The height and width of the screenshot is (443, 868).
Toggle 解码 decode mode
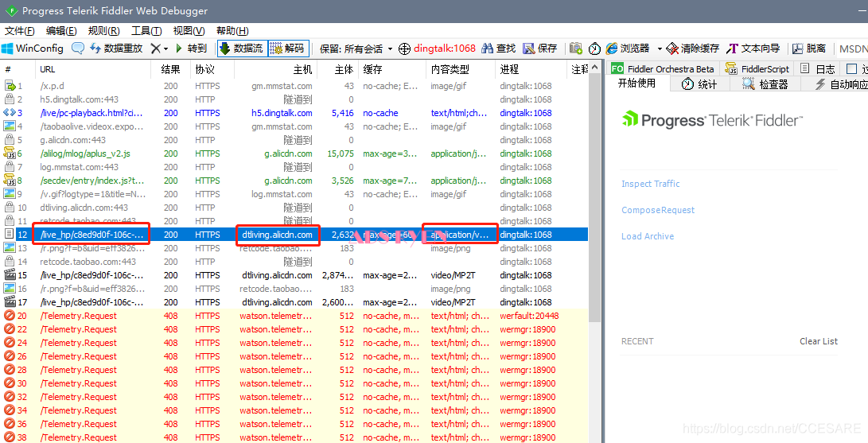click(288, 48)
